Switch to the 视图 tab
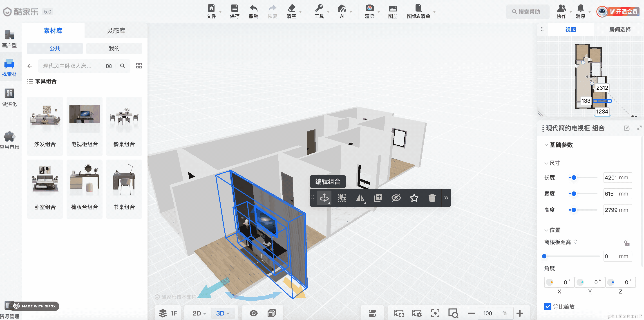Screen dimensions: 644x320 pos(570,29)
